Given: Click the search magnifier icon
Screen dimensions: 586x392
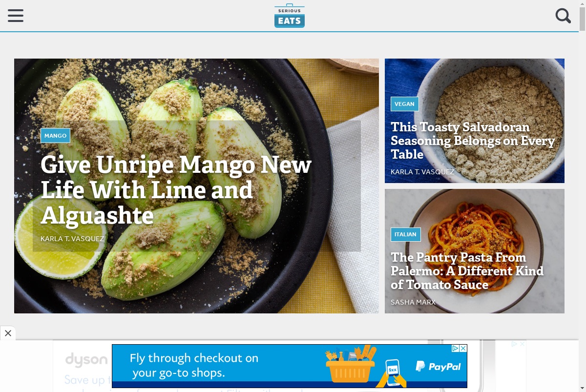Looking at the screenshot, I should [x=563, y=16].
